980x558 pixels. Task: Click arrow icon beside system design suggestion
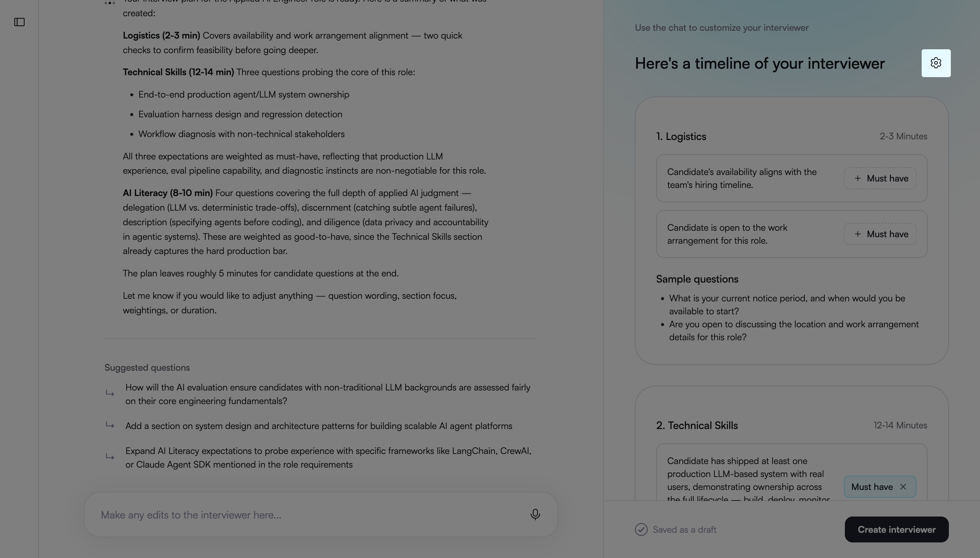[x=110, y=425]
